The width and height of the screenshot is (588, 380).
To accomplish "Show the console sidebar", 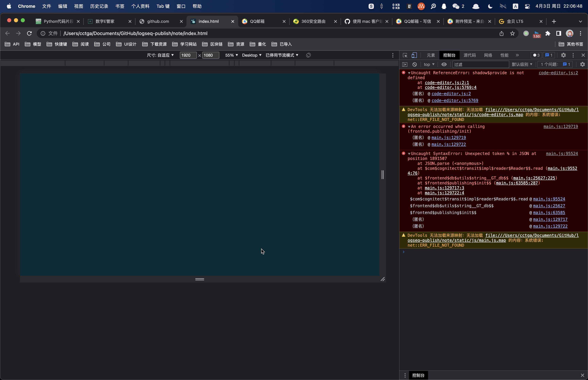I will (x=405, y=64).
